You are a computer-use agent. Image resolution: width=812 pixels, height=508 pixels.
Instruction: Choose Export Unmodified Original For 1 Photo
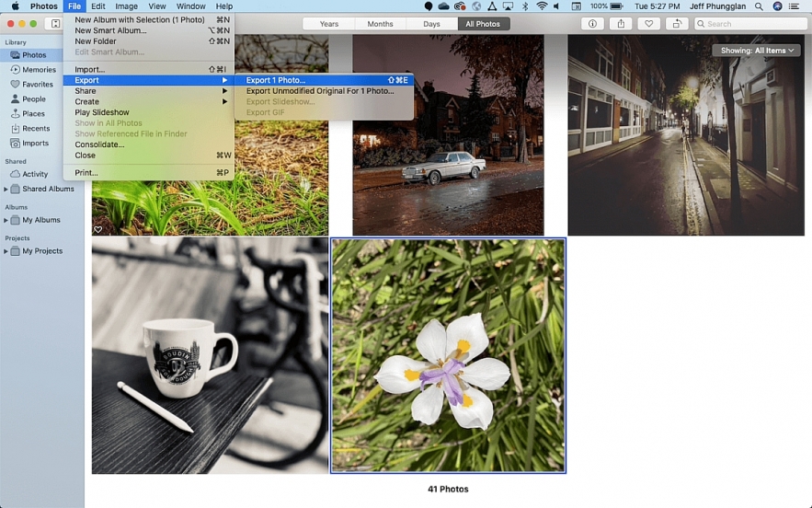pyautogui.click(x=319, y=91)
